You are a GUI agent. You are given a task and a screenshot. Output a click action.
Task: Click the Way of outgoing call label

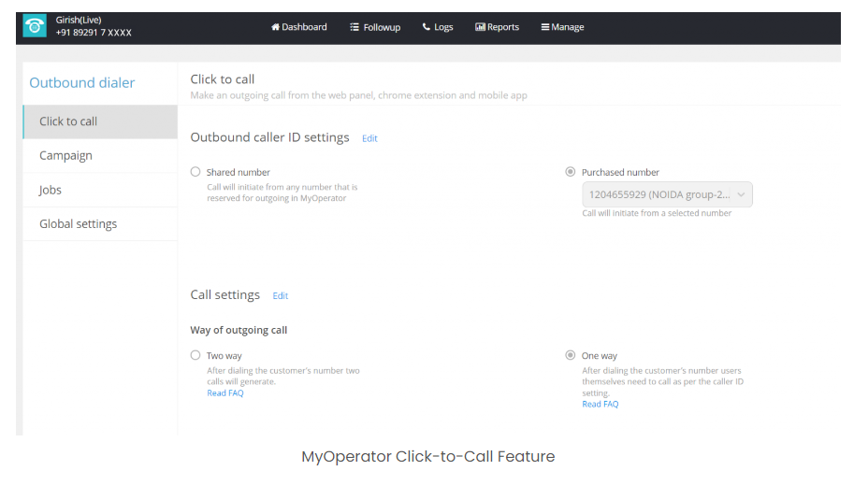pos(239,330)
